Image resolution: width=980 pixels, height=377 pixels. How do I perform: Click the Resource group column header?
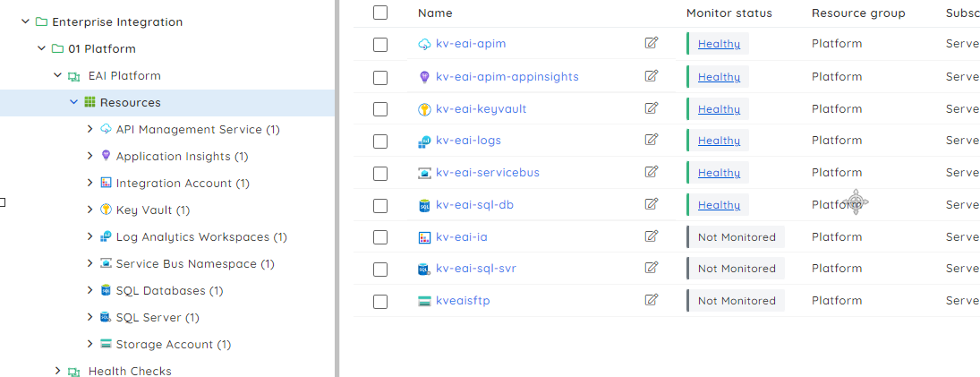[x=858, y=13]
